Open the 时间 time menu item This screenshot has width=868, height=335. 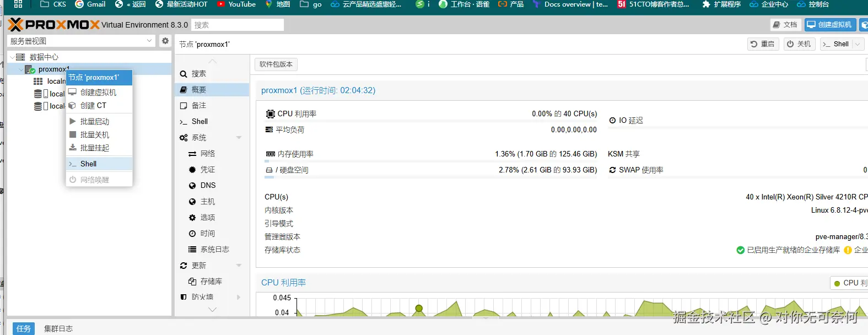click(x=212, y=234)
